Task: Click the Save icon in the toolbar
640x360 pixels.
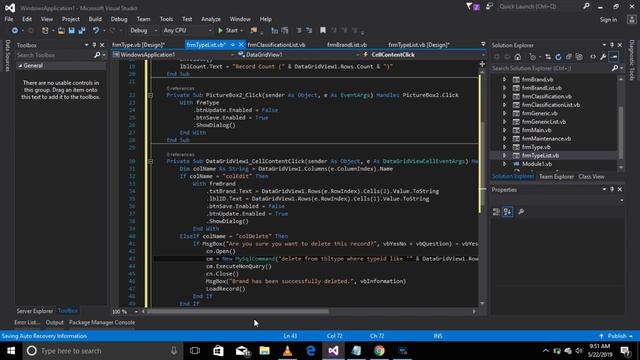Action: click(x=71, y=31)
